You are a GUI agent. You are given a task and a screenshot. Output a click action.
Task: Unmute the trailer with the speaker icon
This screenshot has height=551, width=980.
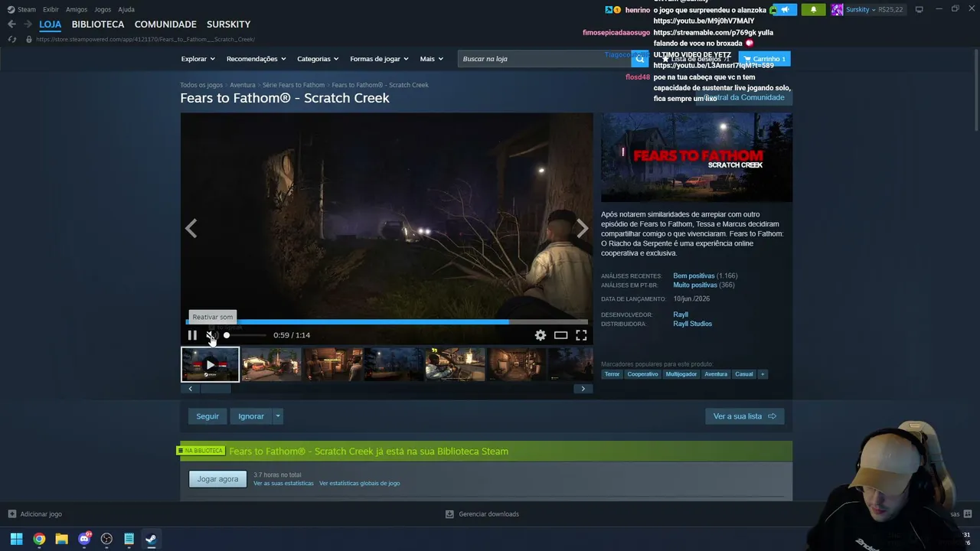click(212, 335)
